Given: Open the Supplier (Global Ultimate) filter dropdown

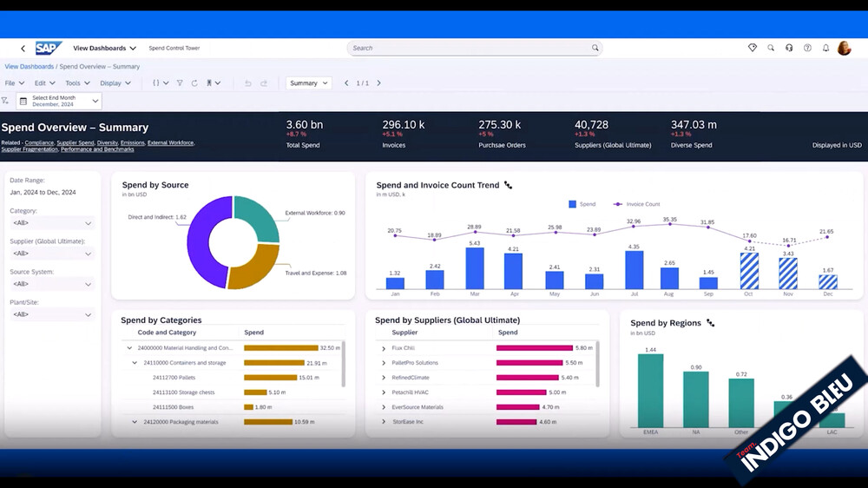Looking at the screenshot, I should (51, 254).
